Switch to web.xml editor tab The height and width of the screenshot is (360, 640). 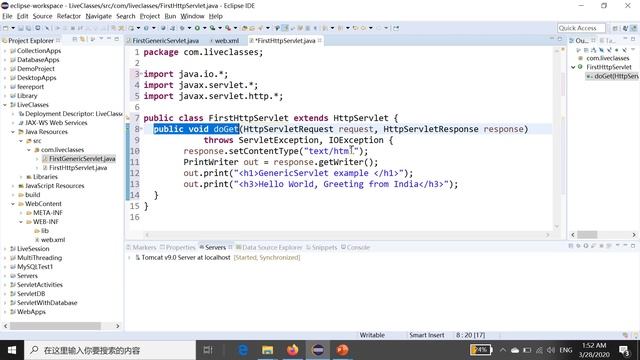pos(227,41)
